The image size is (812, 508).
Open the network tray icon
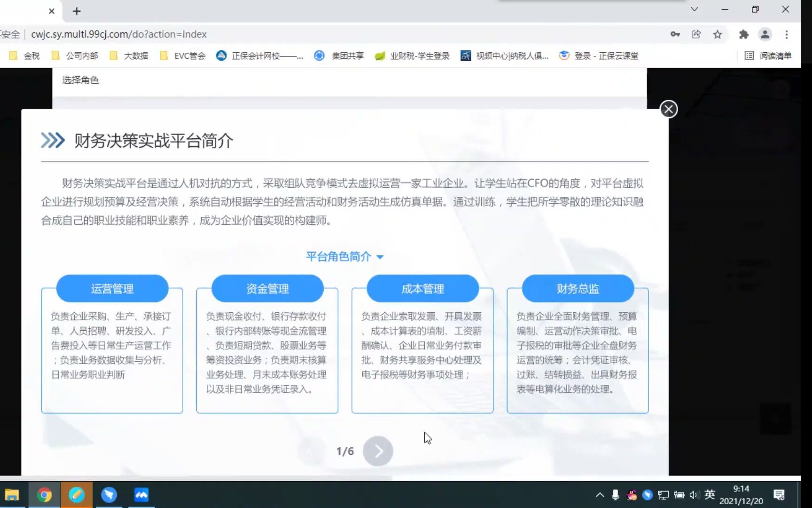point(663,495)
